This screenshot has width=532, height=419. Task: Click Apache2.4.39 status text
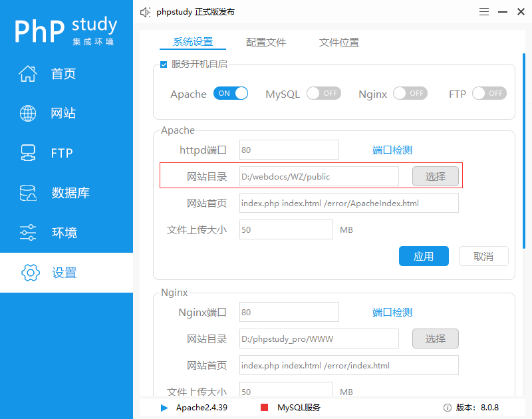[201, 408]
